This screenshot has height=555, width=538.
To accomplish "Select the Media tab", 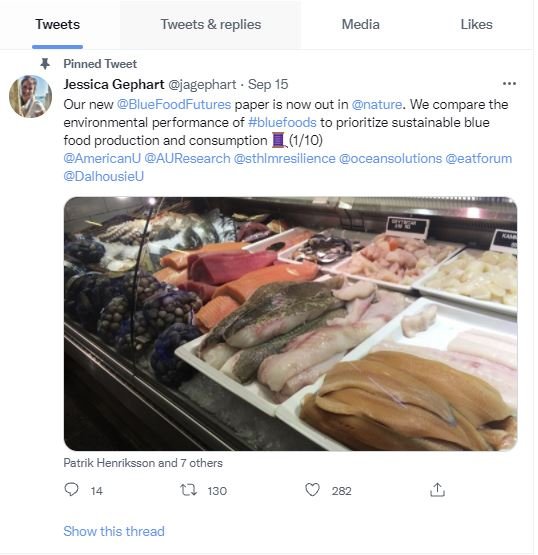I will (360, 25).
